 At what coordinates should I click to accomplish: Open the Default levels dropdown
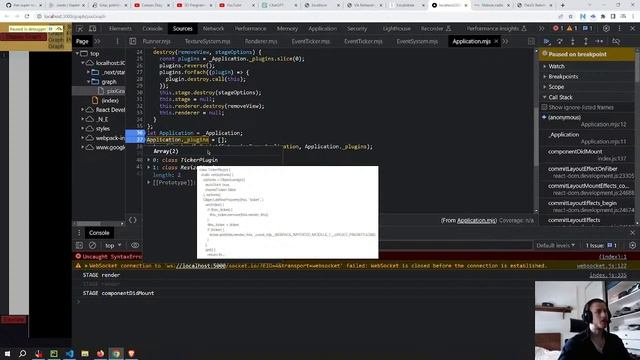[556, 245]
